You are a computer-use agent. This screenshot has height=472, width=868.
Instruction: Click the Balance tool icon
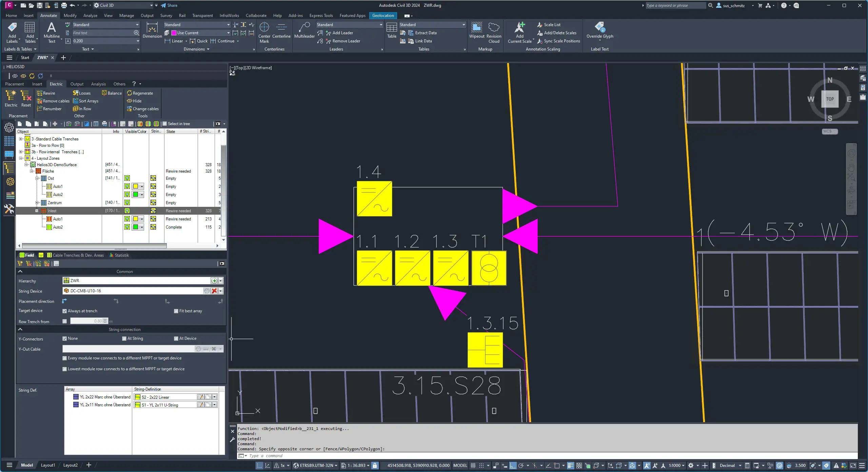[104, 93]
